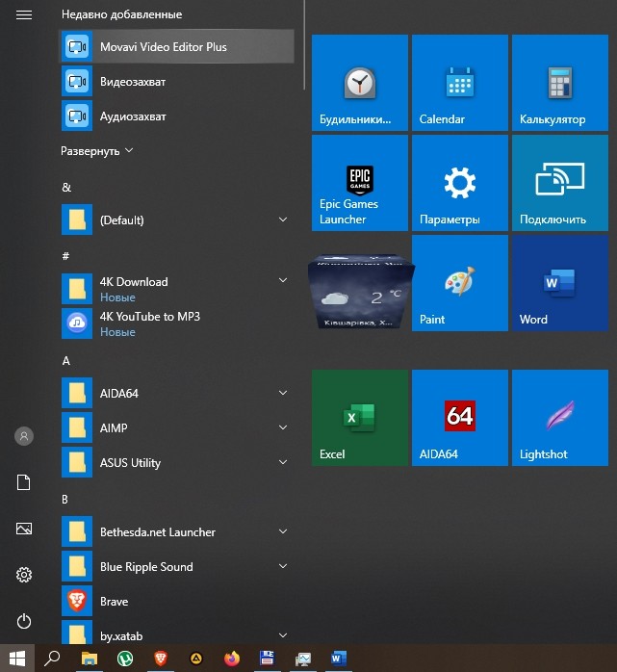Screen dimensions: 617x672
Task: Click the Недавно добавленные heading
Action: (121, 14)
